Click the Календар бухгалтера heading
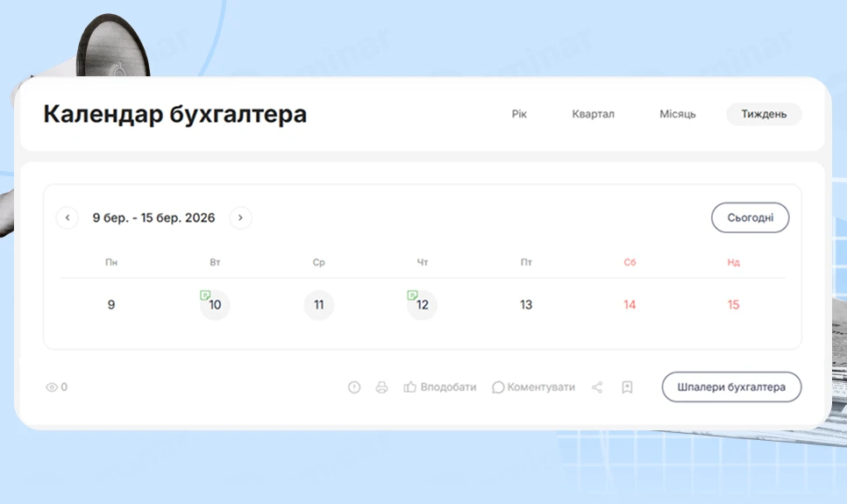This screenshot has width=847, height=504. (x=175, y=114)
